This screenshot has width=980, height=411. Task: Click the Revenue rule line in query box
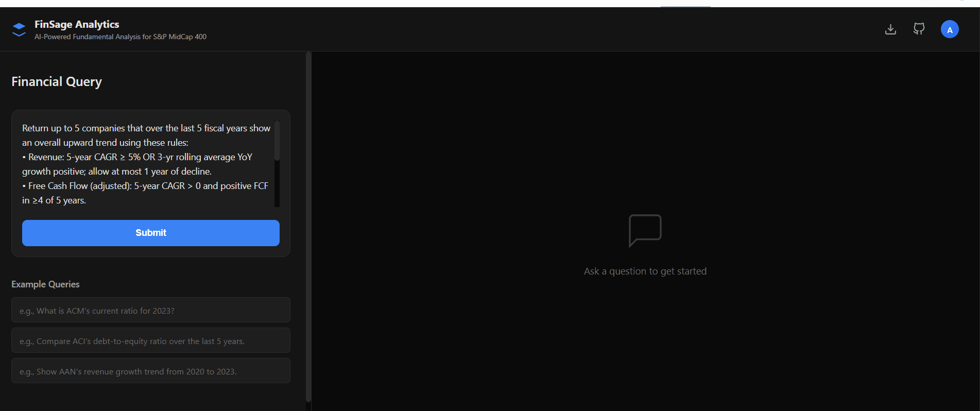click(x=139, y=157)
